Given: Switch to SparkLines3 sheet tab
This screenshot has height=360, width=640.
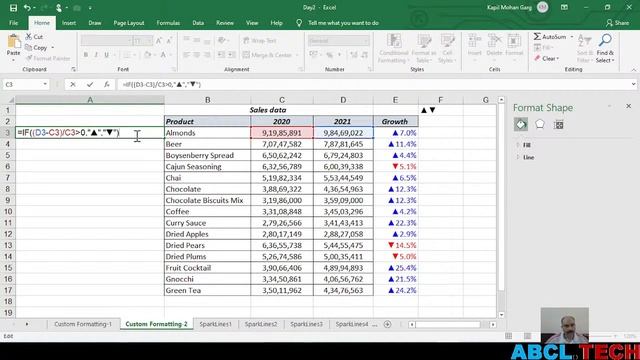Looking at the screenshot, I should pos(306,324).
